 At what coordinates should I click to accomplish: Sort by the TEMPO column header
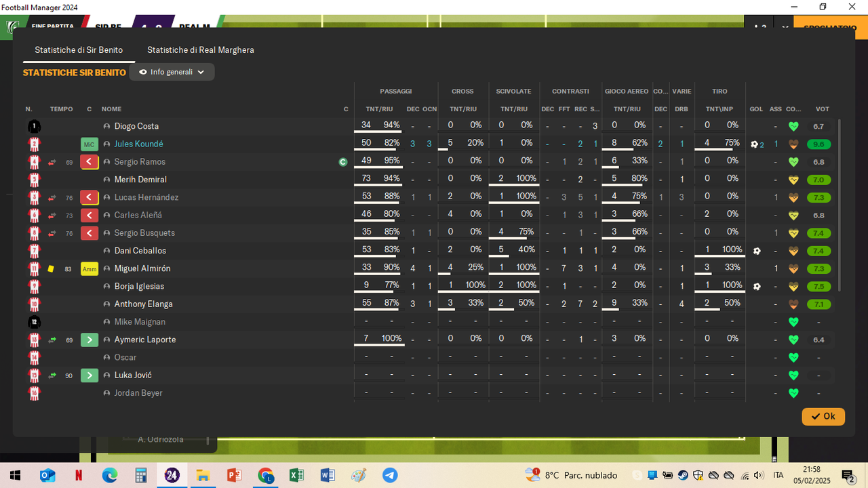click(x=61, y=109)
